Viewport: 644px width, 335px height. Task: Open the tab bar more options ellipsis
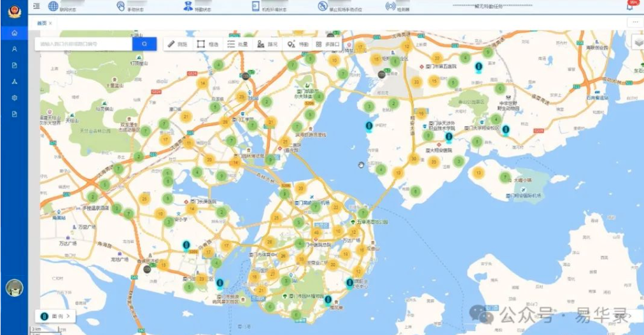coord(635,22)
